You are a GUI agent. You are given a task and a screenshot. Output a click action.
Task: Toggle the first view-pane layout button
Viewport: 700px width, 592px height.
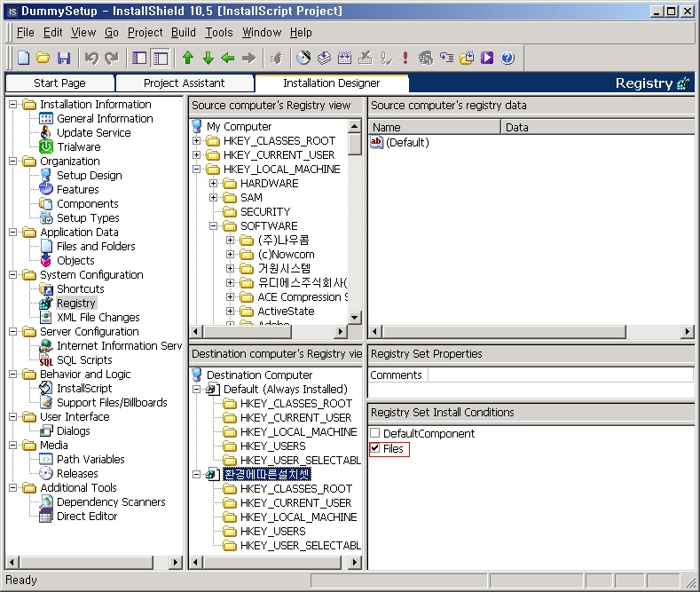coord(139,58)
